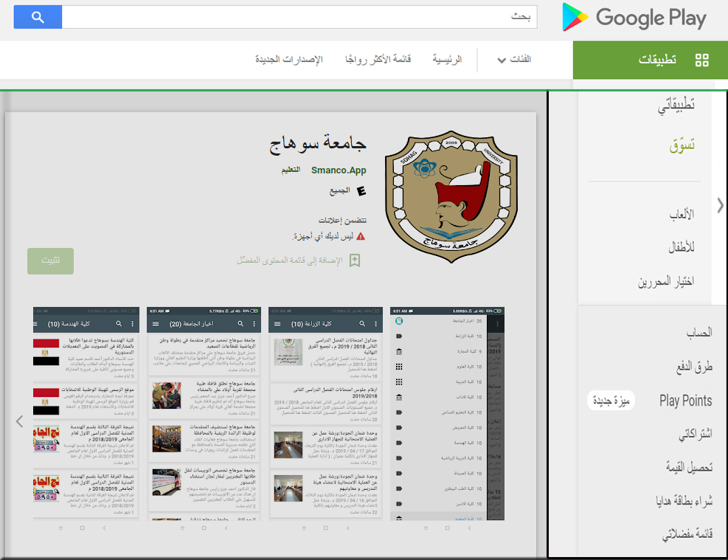728x560 pixels.
Task: Click the التعليم education category link
Action: pyautogui.click(x=290, y=170)
